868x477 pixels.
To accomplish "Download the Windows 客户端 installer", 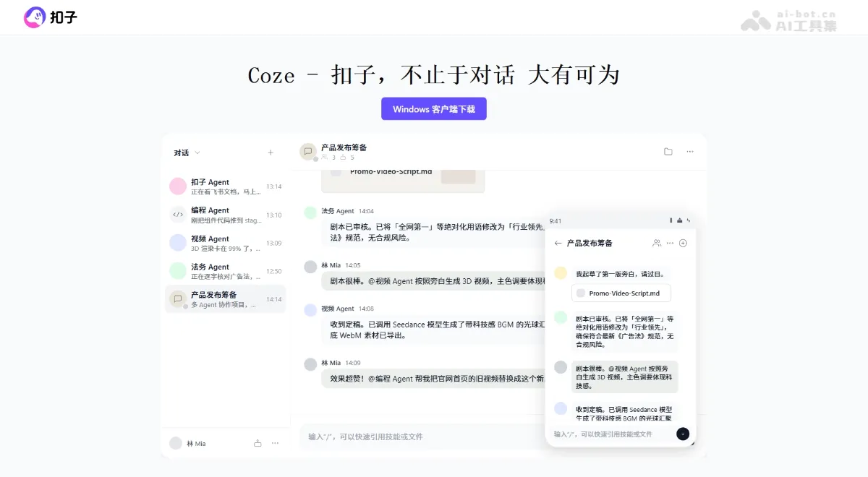I will 434,109.
